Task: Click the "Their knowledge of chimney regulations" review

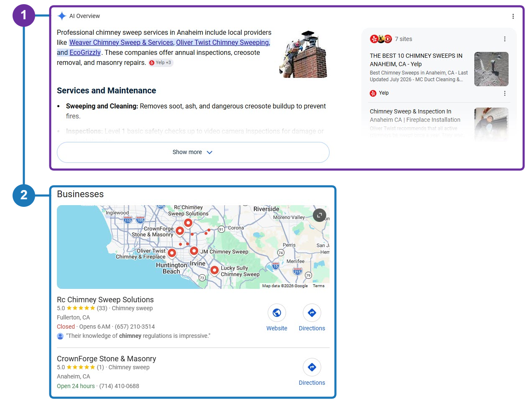Action: point(138,336)
